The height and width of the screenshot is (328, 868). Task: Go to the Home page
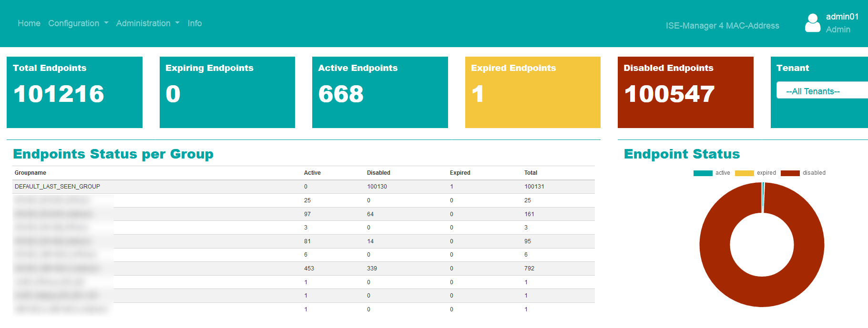pyautogui.click(x=29, y=23)
